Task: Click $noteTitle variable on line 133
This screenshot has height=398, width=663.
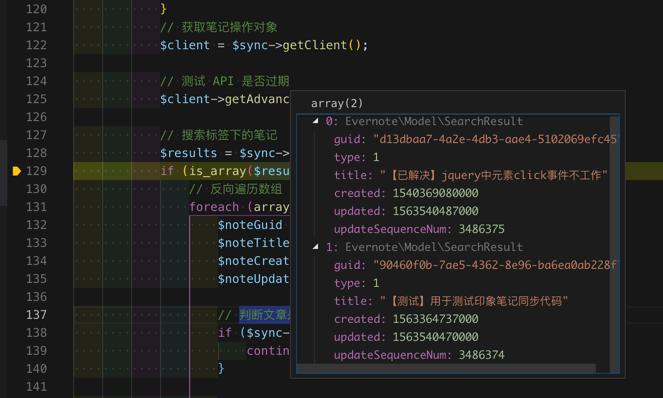Action: 253,243
